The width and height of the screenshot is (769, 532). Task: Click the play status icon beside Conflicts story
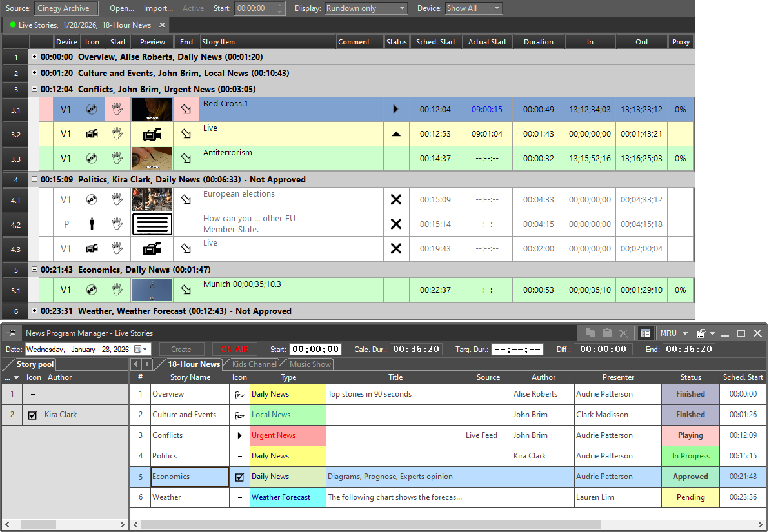click(x=239, y=435)
